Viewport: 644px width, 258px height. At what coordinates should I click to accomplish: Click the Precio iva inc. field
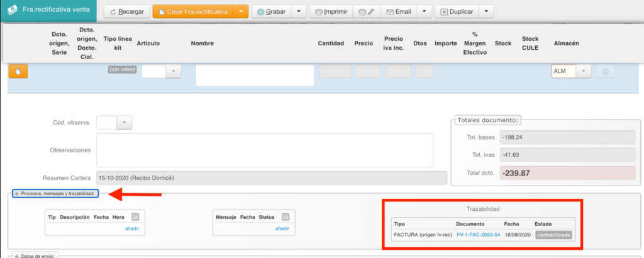(398, 72)
